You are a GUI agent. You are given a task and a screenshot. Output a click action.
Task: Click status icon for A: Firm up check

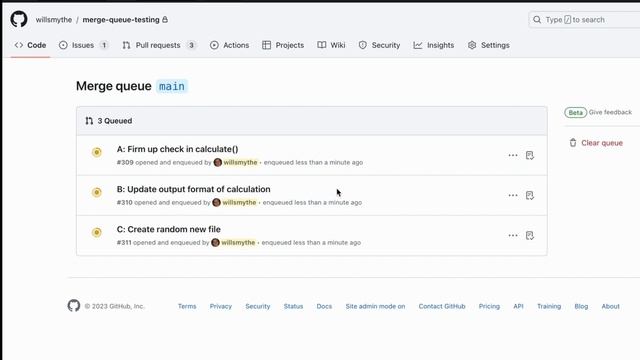pyautogui.click(x=97, y=152)
